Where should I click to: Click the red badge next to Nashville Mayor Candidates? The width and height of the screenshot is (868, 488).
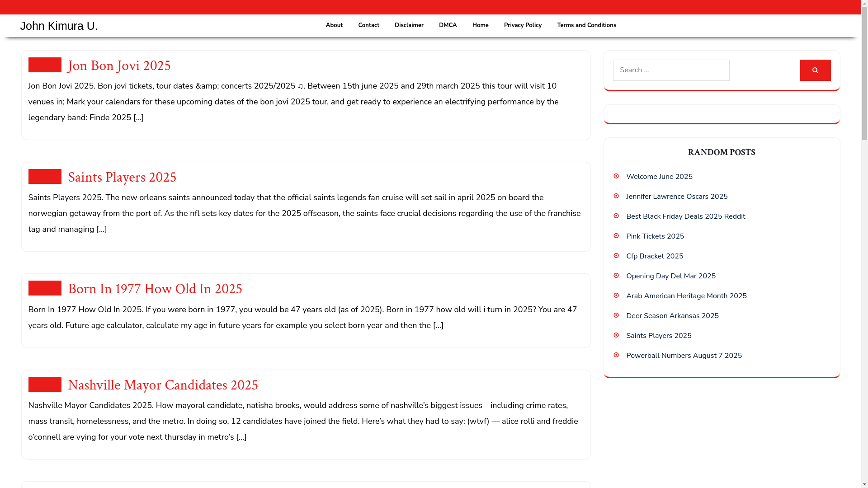coord(45,384)
